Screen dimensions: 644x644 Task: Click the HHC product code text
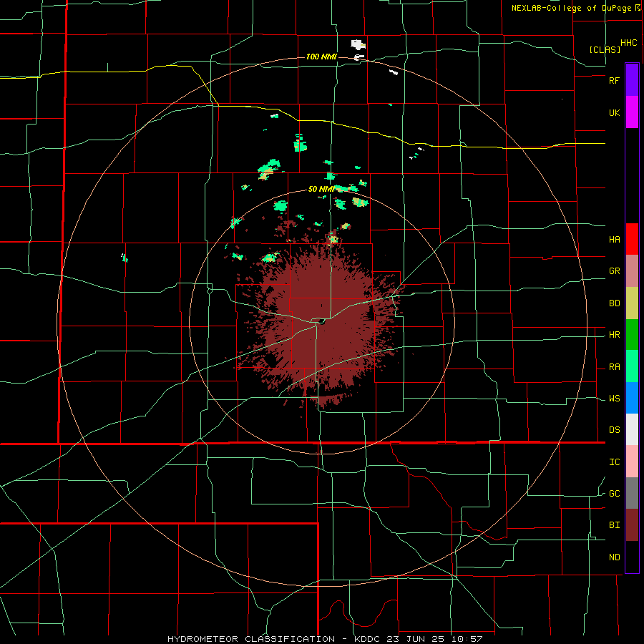pos(628,43)
